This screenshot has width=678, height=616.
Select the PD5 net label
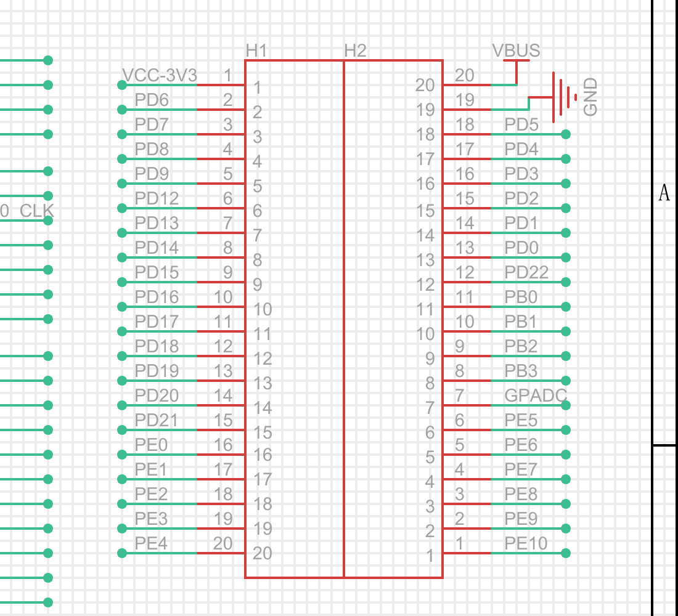point(521,124)
